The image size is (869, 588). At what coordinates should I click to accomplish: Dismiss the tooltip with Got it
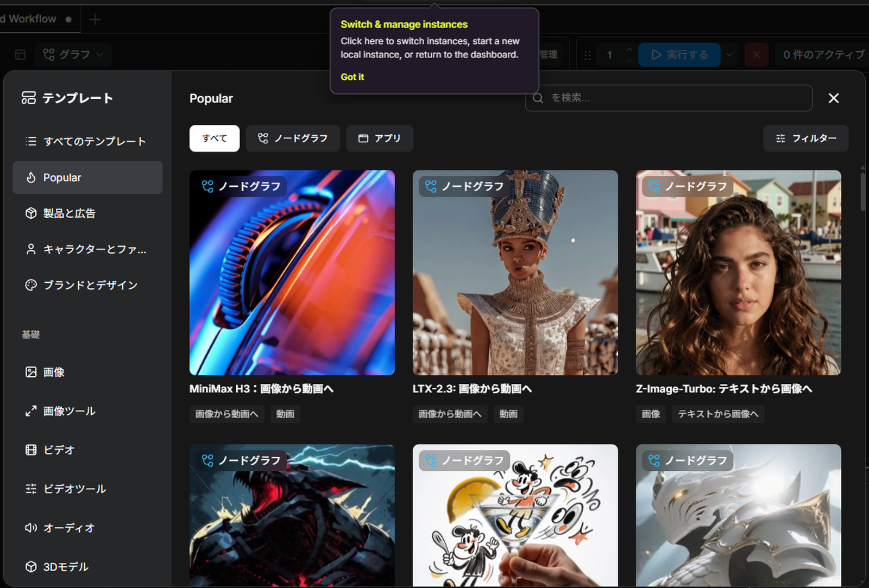(352, 77)
